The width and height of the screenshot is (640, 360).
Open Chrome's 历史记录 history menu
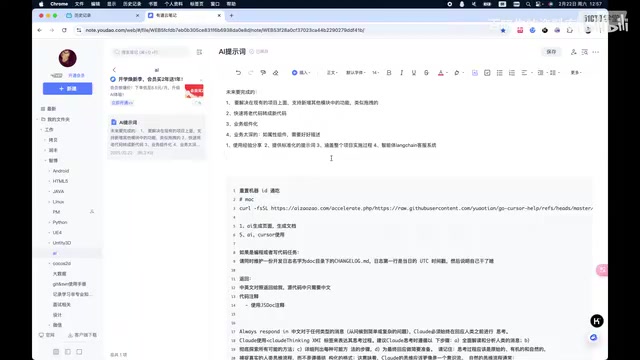[x=132, y=4]
